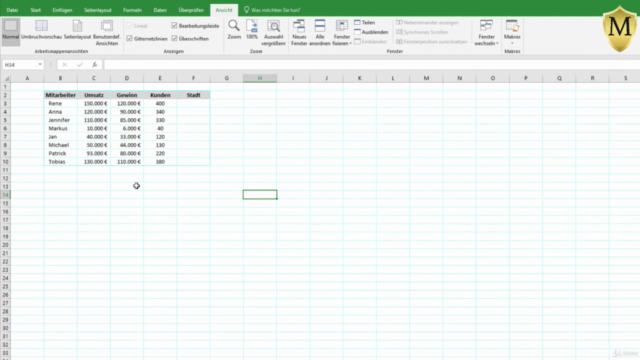Open a Neues Fenster
The width and height of the screenshot is (640, 360).
tap(299, 32)
